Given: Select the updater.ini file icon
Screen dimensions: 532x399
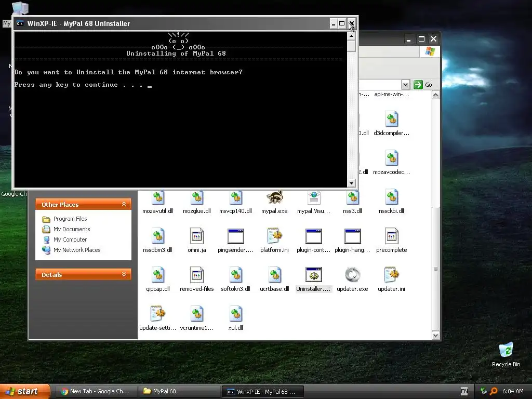Looking at the screenshot, I should tap(392, 275).
